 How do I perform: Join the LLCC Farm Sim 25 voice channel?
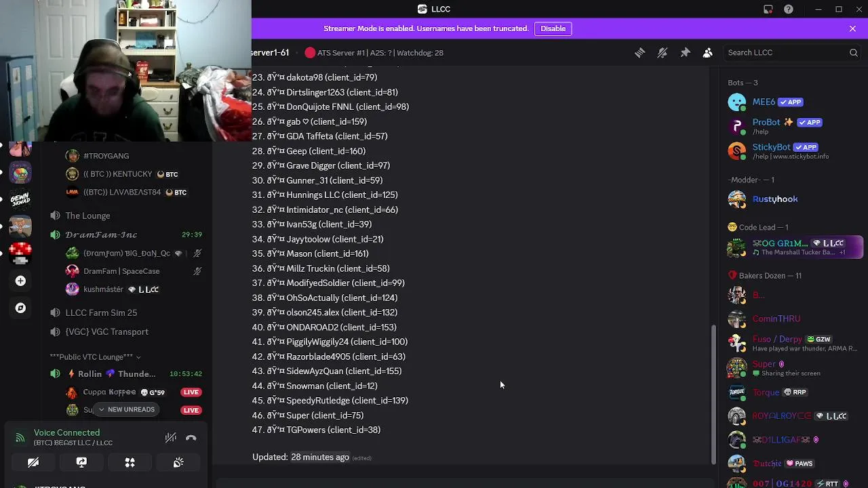point(101,312)
